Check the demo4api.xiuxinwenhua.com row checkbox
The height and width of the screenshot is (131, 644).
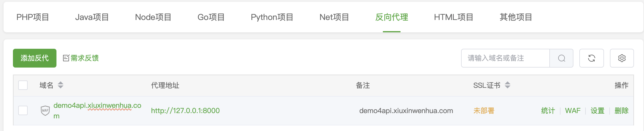(23, 110)
